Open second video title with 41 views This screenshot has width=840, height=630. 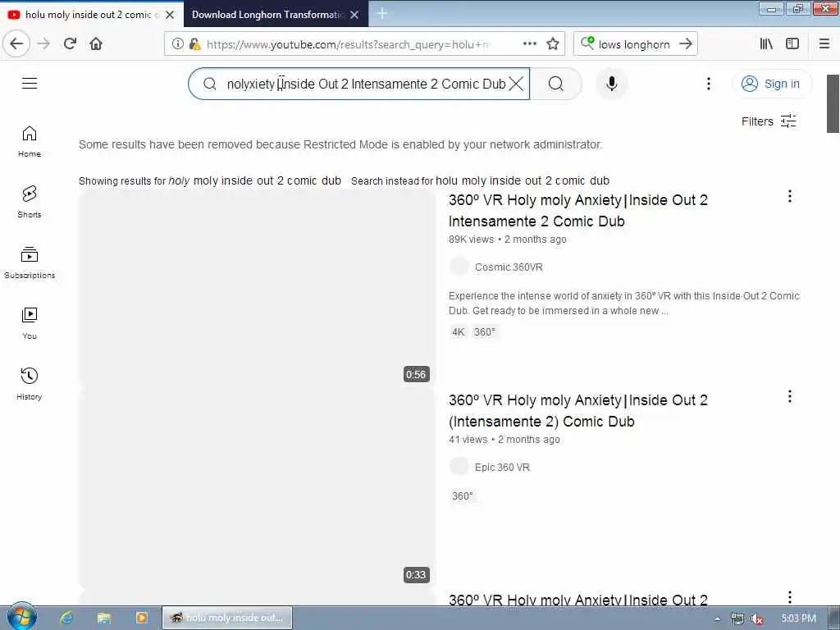pos(578,411)
